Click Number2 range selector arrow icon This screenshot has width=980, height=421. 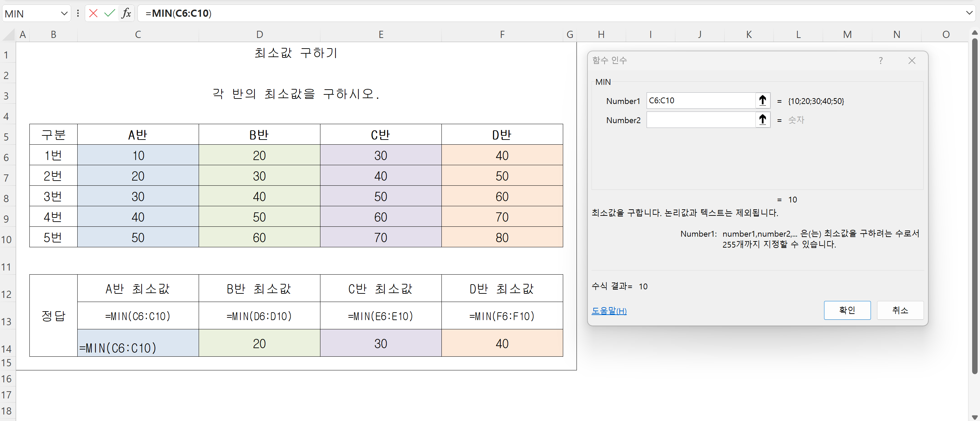pyautogui.click(x=762, y=119)
